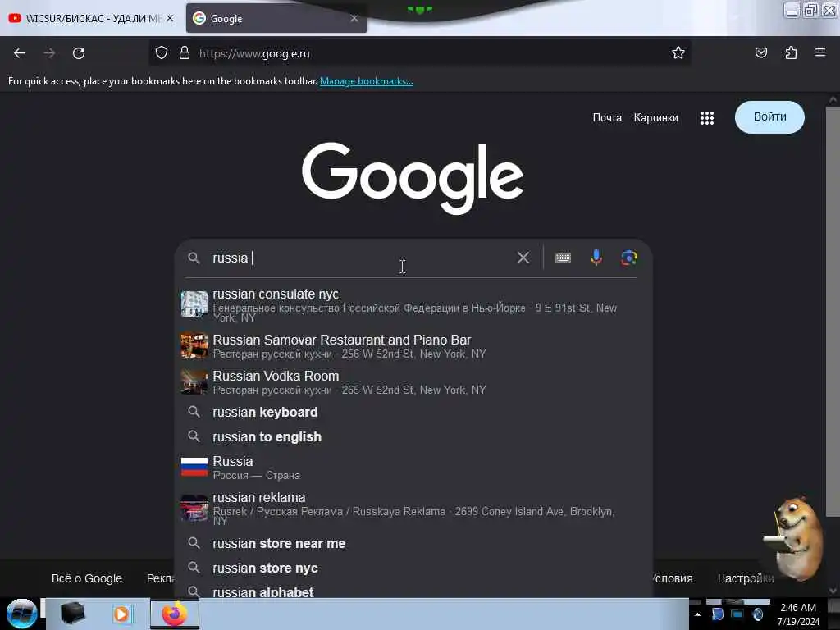Screen dimensions: 840x630
Task: Open the padlock site security info
Action: (185, 53)
